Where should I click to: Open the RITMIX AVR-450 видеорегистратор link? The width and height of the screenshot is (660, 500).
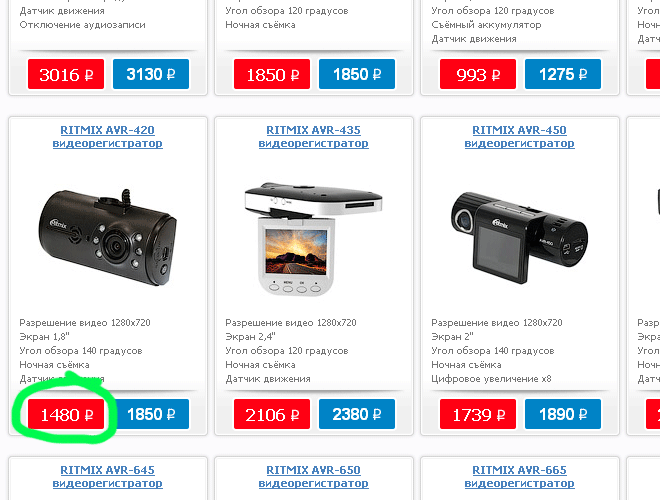pyautogui.click(x=519, y=136)
